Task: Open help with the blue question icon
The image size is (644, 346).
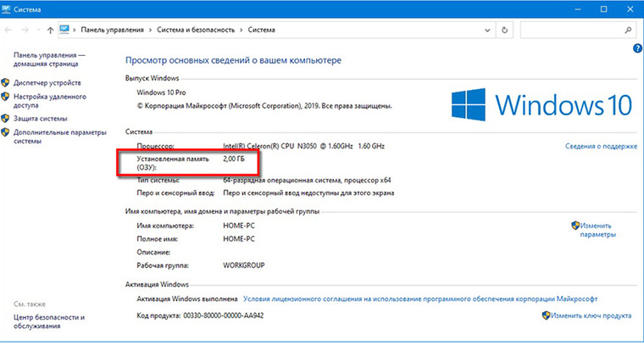Action: 637,48
